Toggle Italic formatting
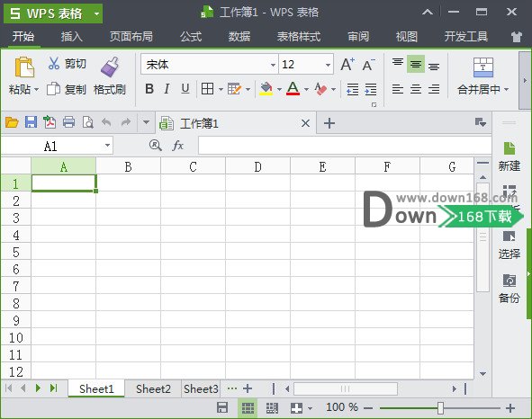532x419 pixels. pyautogui.click(x=167, y=89)
